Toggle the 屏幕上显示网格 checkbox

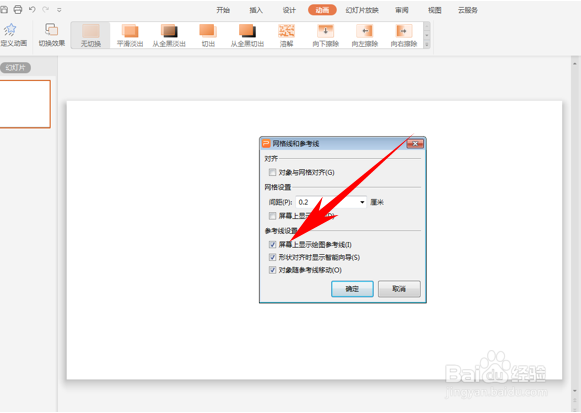tap(272, 216)
